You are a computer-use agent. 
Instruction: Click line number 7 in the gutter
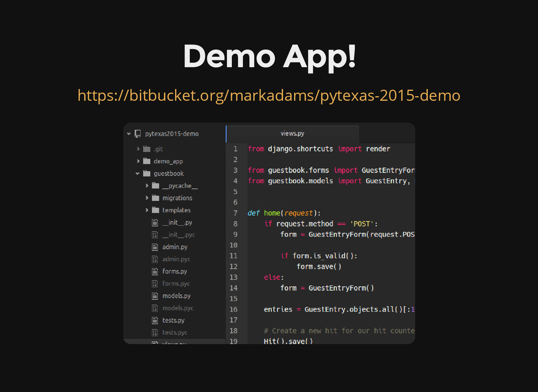coord(235,213)
